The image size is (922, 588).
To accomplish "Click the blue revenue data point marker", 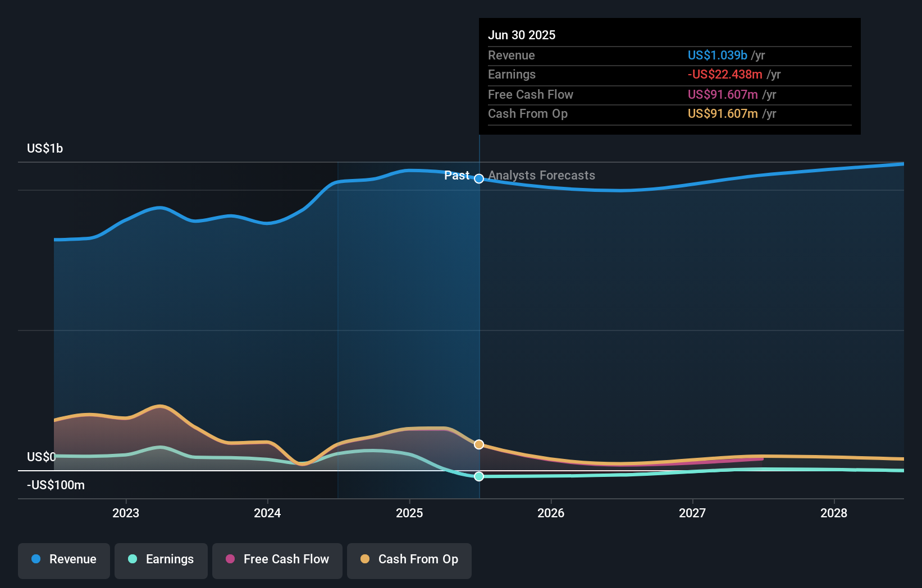I will coord(479,178).
